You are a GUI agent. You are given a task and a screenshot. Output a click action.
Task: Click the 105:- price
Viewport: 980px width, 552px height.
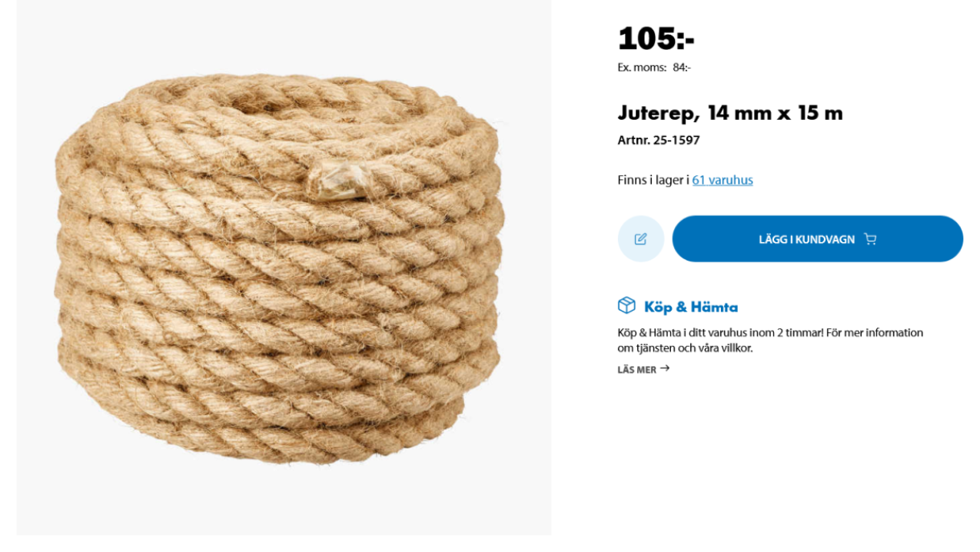coord(656,38)
